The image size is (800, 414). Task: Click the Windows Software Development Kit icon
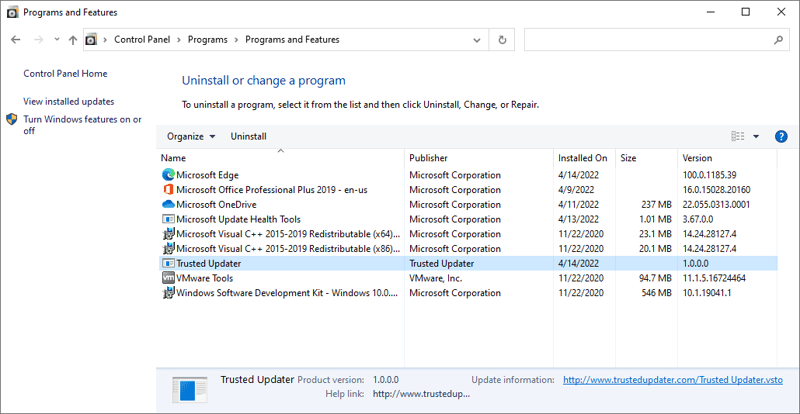[x=168, y=294]
